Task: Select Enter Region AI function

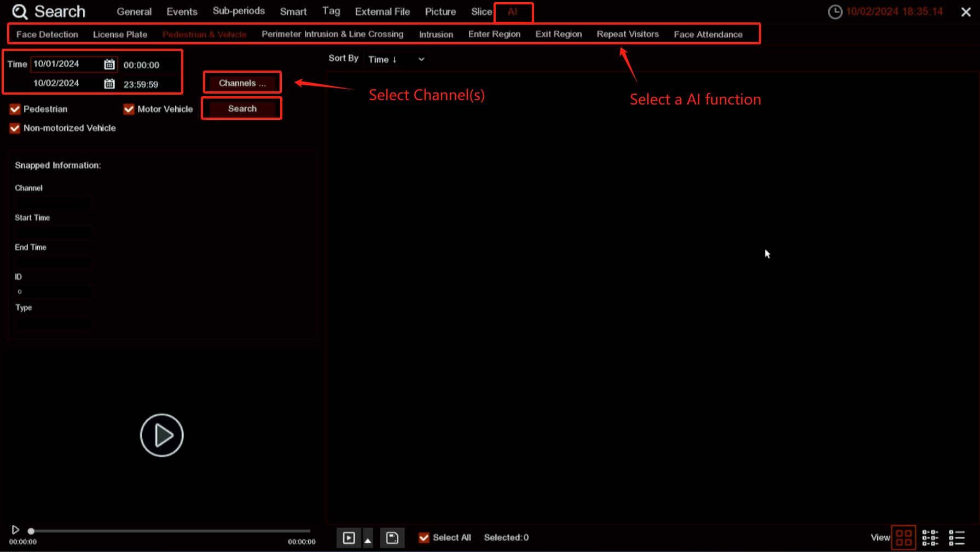Action: (x=494, y=34)
